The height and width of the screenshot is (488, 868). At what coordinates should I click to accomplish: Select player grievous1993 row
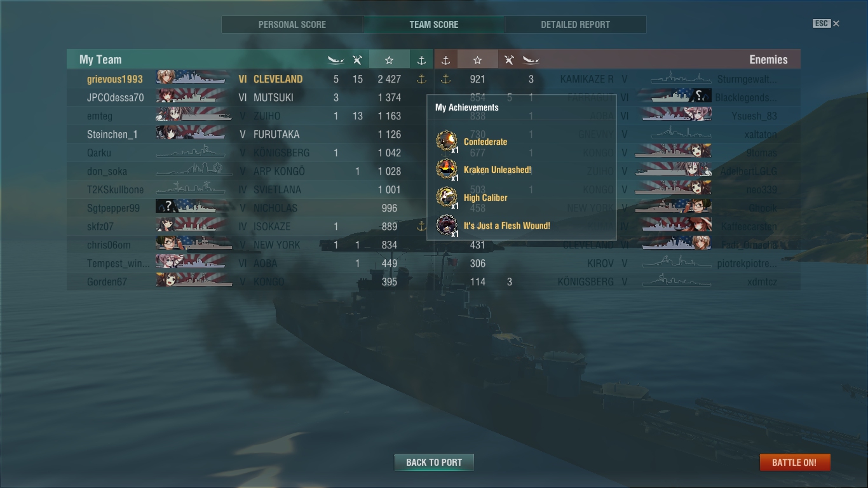[x=250, y=79]
